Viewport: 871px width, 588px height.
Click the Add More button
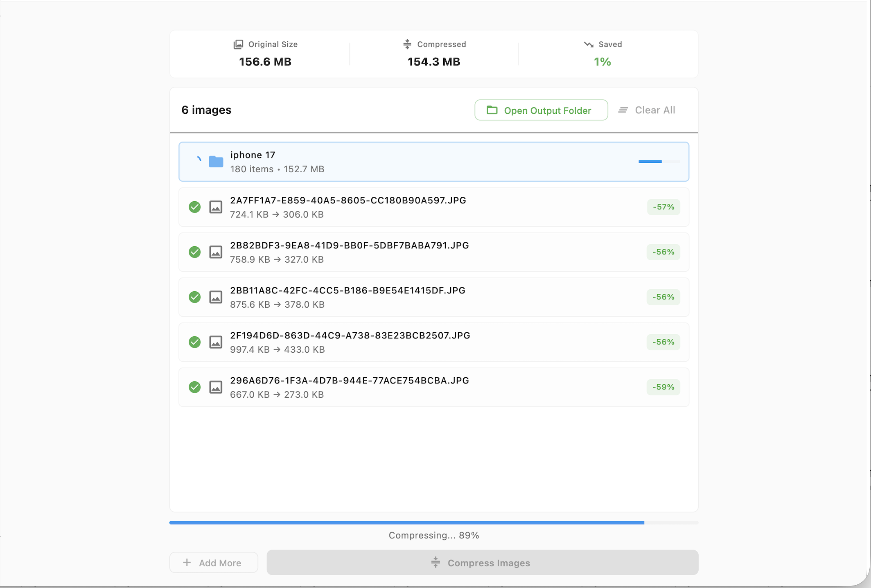click(214, 563)
